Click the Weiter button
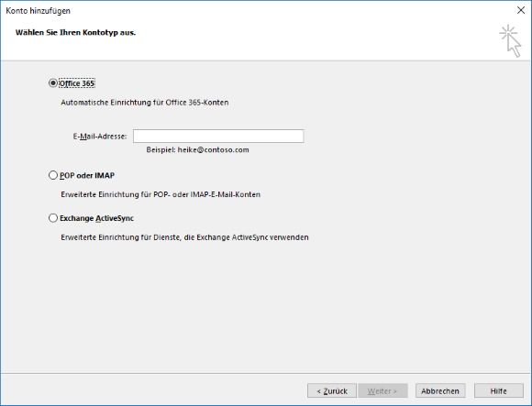532x406 pixels. [x=382, y=390]
